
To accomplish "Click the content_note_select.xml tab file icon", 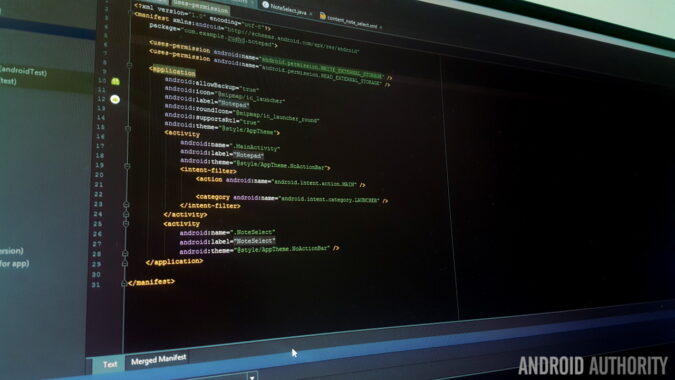I will [x=322, y=16].
